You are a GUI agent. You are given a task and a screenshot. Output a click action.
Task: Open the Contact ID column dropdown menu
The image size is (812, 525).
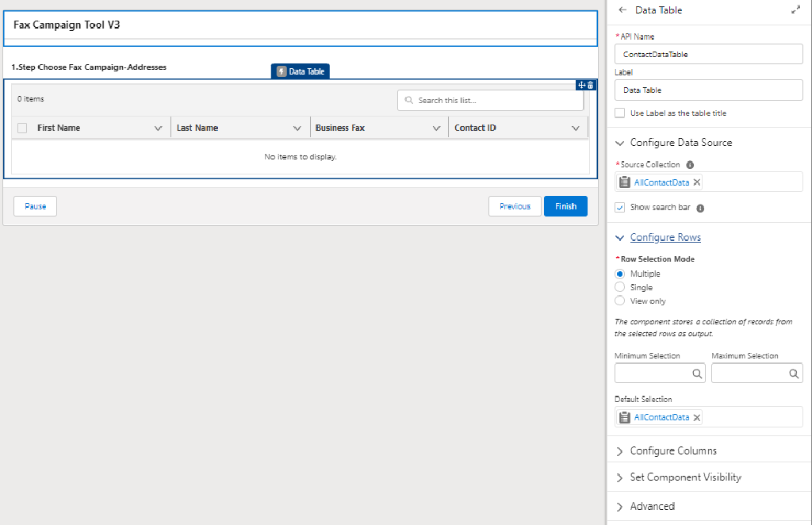[576, 128]
